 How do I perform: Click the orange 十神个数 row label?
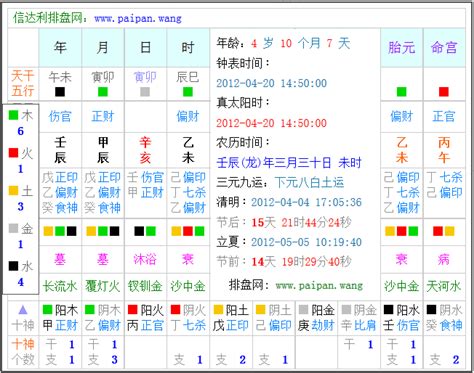(23, 352)
